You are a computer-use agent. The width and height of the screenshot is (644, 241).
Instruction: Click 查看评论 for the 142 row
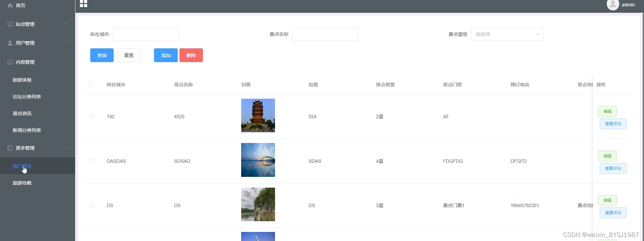click(613, 124)
